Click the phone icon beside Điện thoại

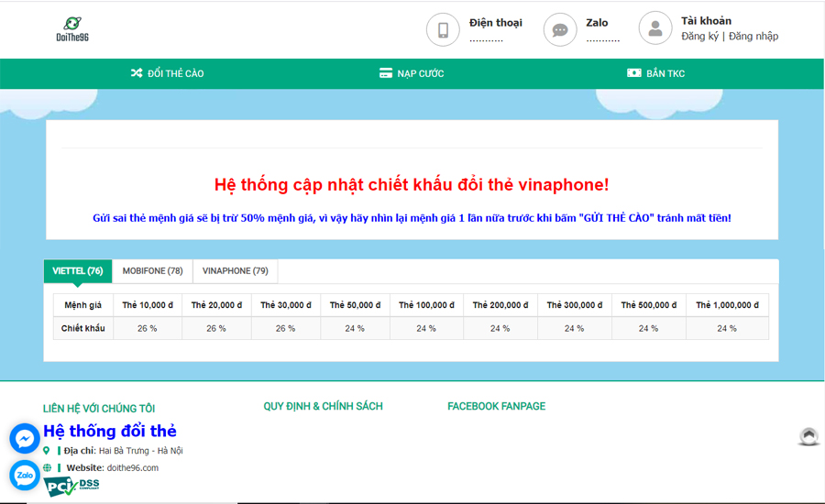pyautogui.click(x=443, y=29)
